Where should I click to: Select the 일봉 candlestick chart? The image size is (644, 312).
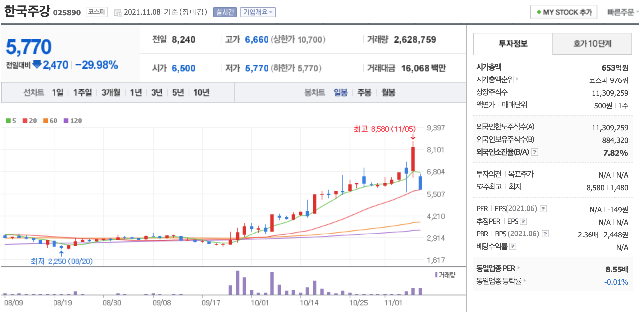tap(341, 92)
